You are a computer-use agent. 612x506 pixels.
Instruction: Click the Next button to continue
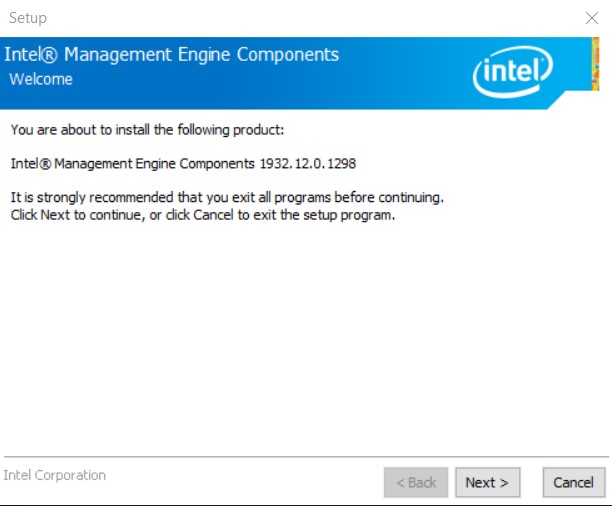(x=487, y=482)
